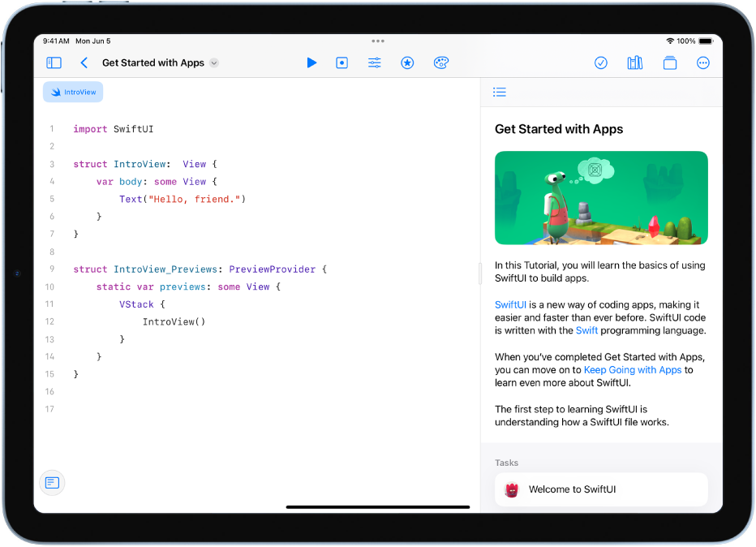Open the library books icon
This screenshot has width=756, height=547.
click(635, 62)
